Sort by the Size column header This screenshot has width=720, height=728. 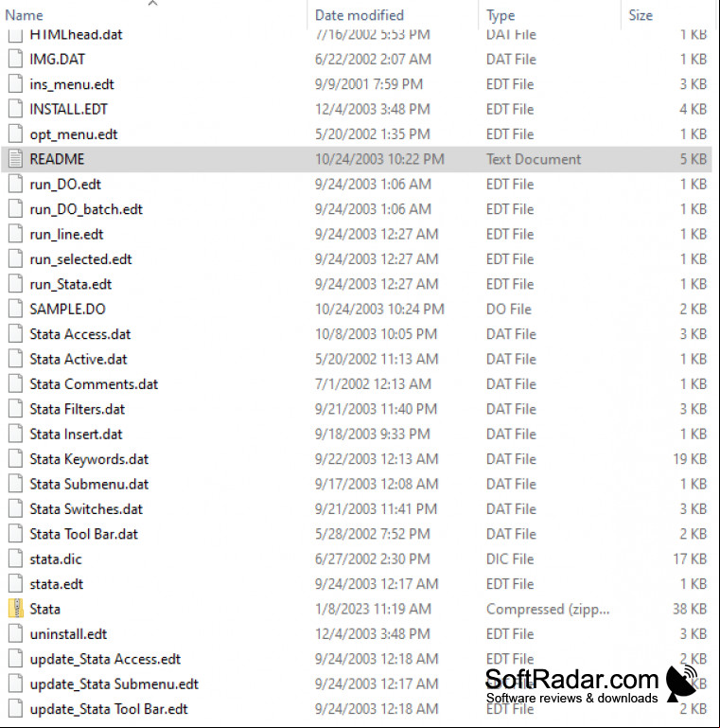(x=641, y=15)
